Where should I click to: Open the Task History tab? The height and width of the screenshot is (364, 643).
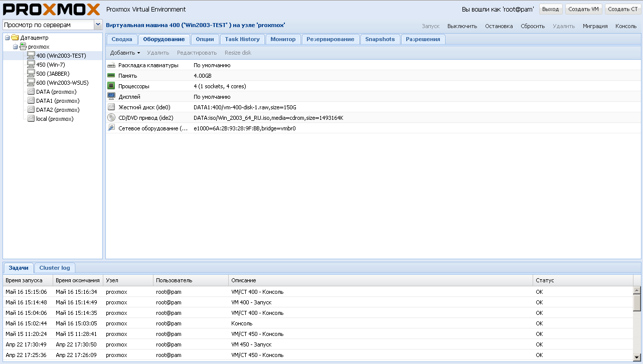point(242,39)
